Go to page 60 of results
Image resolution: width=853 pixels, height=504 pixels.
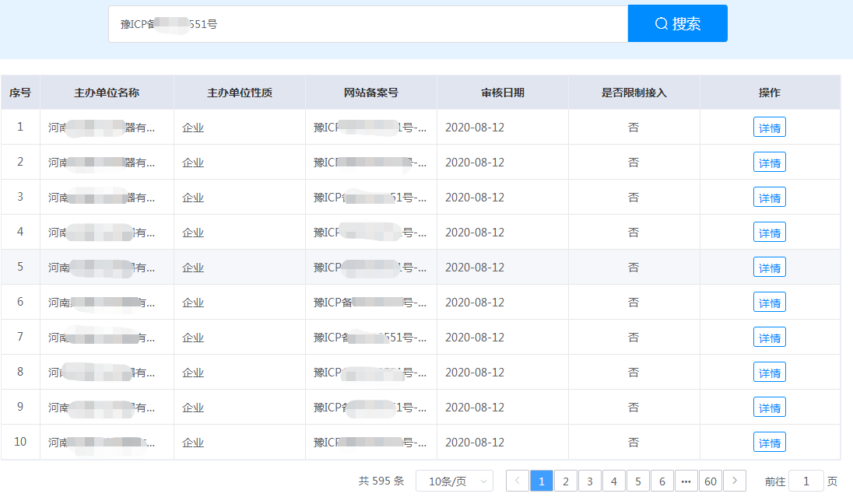pyautogui.click(x=711, y=481)
